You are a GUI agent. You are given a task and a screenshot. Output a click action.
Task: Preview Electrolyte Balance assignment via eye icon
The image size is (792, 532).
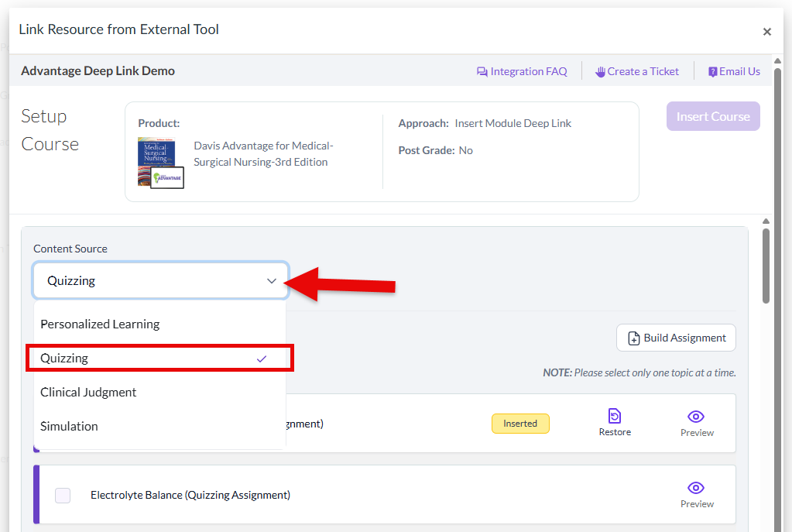(696, 488)
